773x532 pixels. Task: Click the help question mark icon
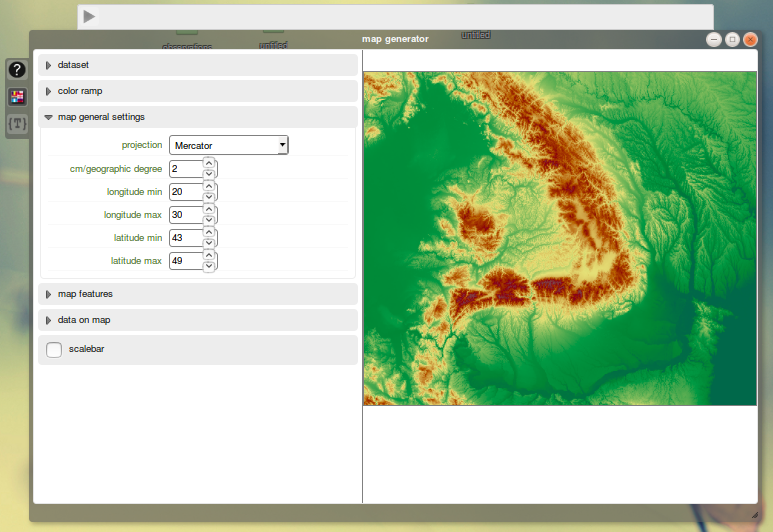coord(17,70)
